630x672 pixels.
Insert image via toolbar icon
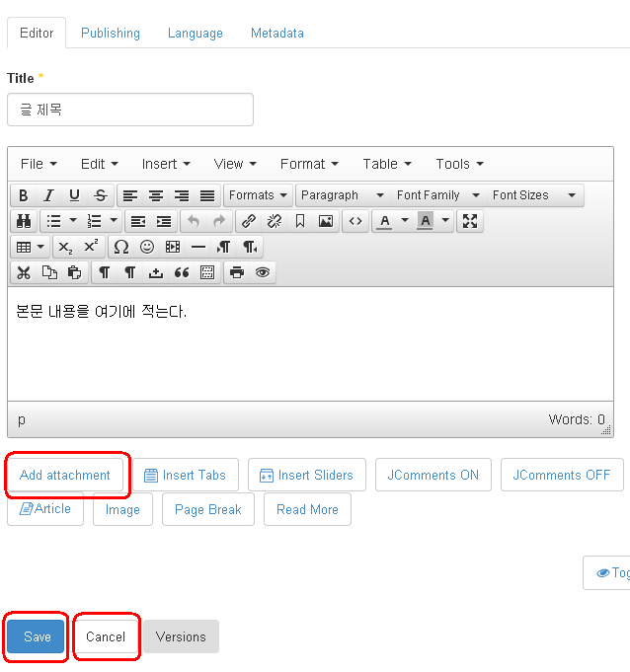click(326, 221)
